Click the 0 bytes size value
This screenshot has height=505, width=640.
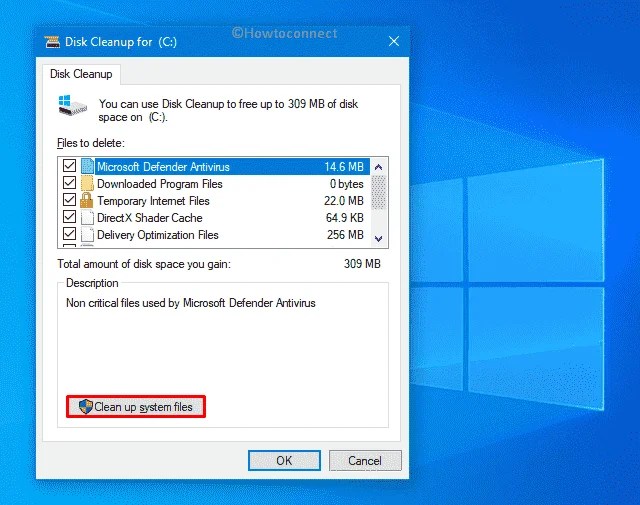(347, 184)
